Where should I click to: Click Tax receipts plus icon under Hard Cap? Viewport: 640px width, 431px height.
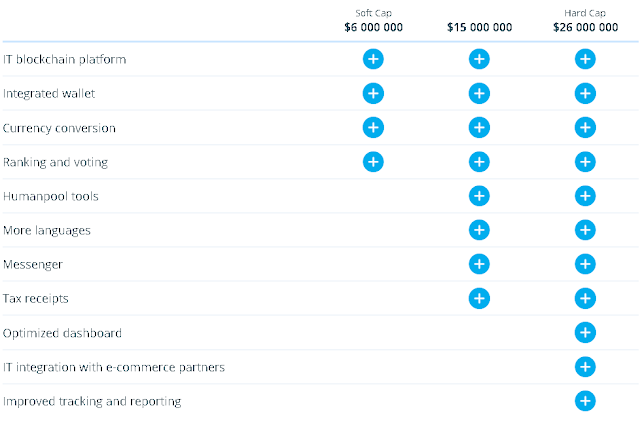tap(585, 298)
